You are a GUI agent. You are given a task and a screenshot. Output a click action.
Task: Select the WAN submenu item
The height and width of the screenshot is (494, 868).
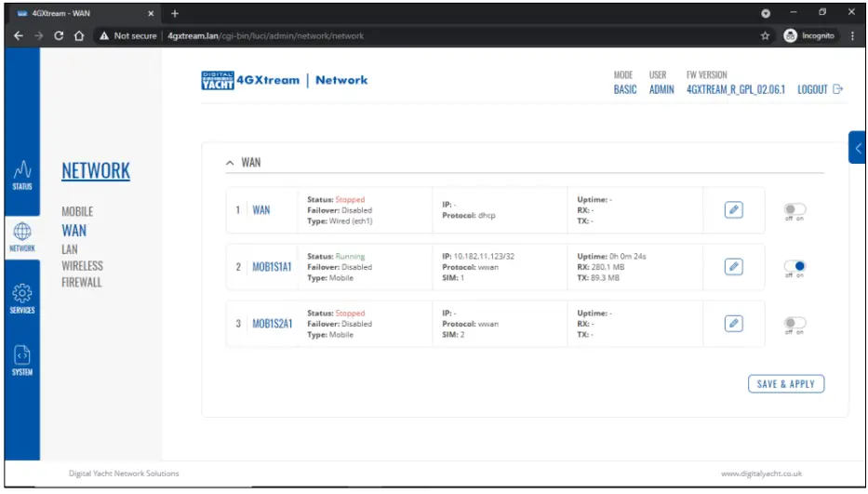point(74,231)
